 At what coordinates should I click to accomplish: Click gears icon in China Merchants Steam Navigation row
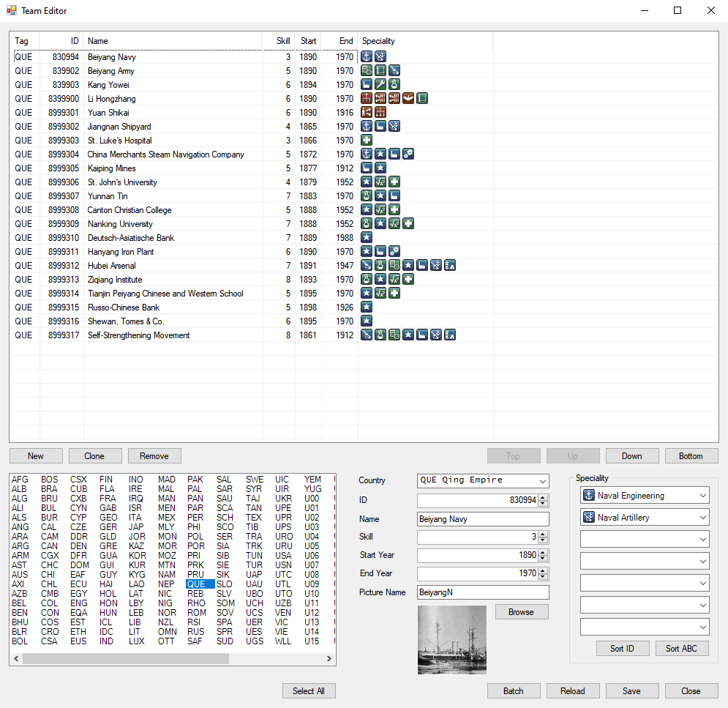click(x=408, y=154)
